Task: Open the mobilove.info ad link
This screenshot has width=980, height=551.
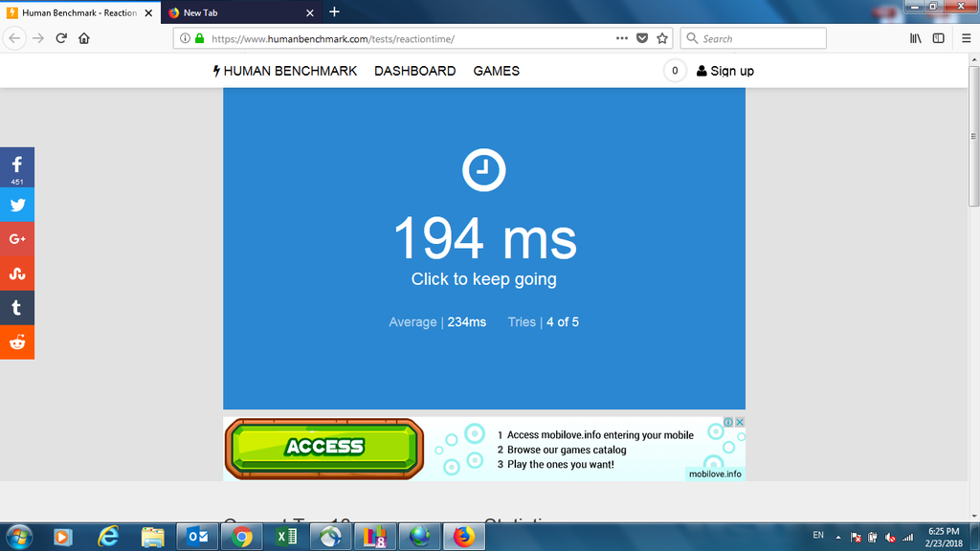Action: pyautogui.click(x=715, y=474)
